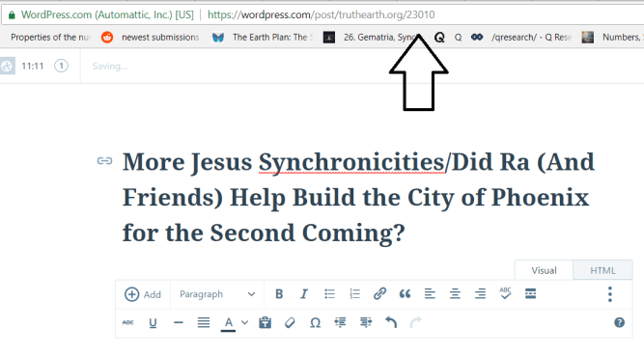Image resolution: width=644 pixels, height=357 pixels.
Task: Insert the Read More tag
Action: point(531,294)
